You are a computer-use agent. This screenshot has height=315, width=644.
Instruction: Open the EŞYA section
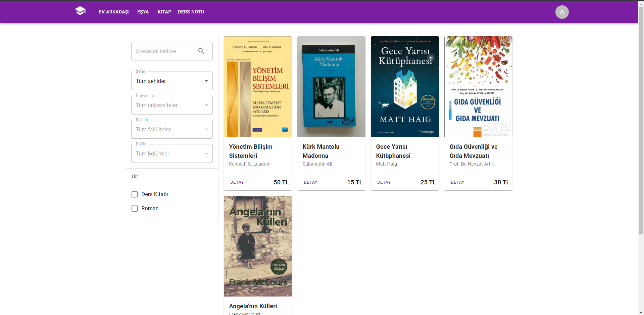(x=143, y=12)
